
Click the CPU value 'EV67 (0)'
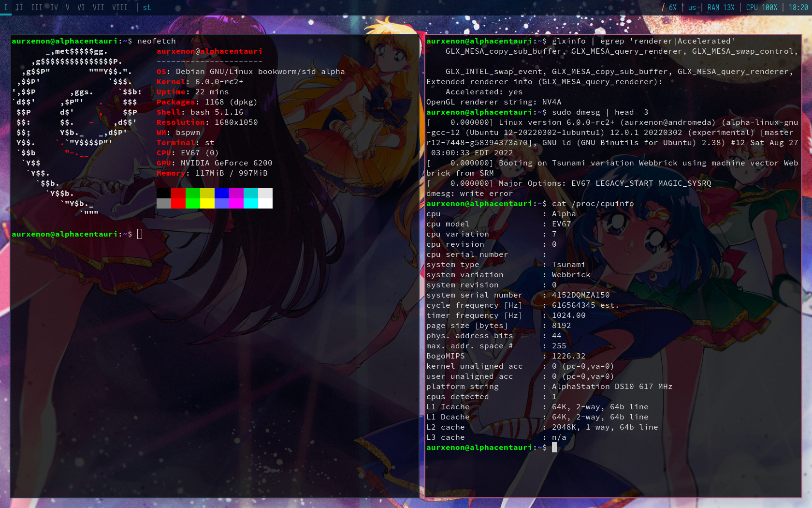tap(200, 153)
